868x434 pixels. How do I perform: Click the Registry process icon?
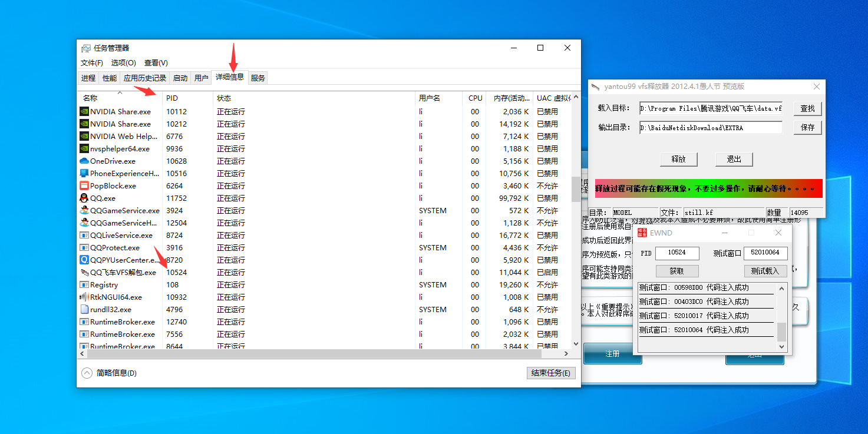84,284
